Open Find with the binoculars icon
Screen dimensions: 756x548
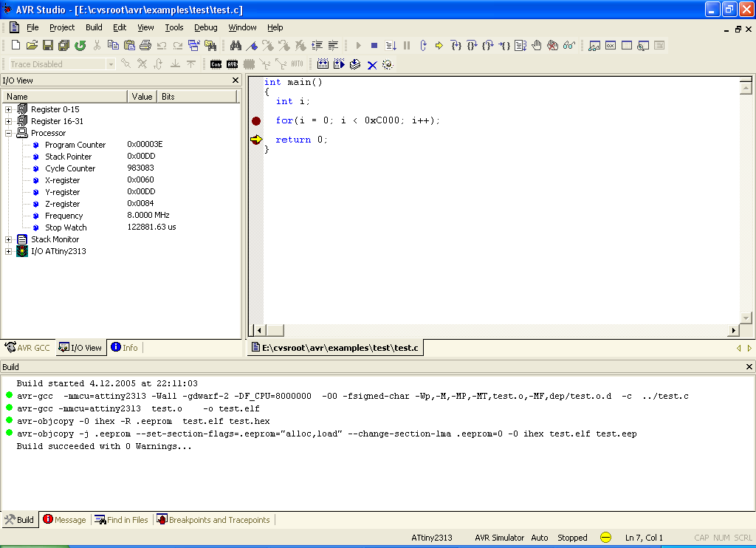236,46
